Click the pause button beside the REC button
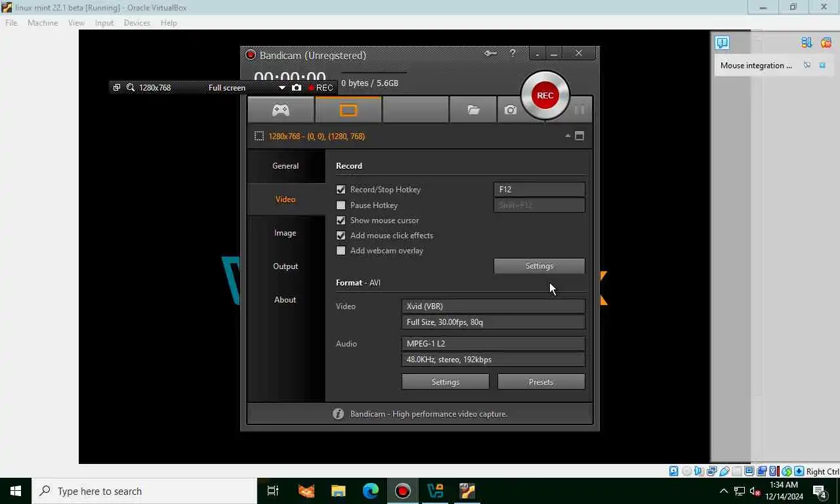The width and height of the screenshot is (840, 504). 579,110
